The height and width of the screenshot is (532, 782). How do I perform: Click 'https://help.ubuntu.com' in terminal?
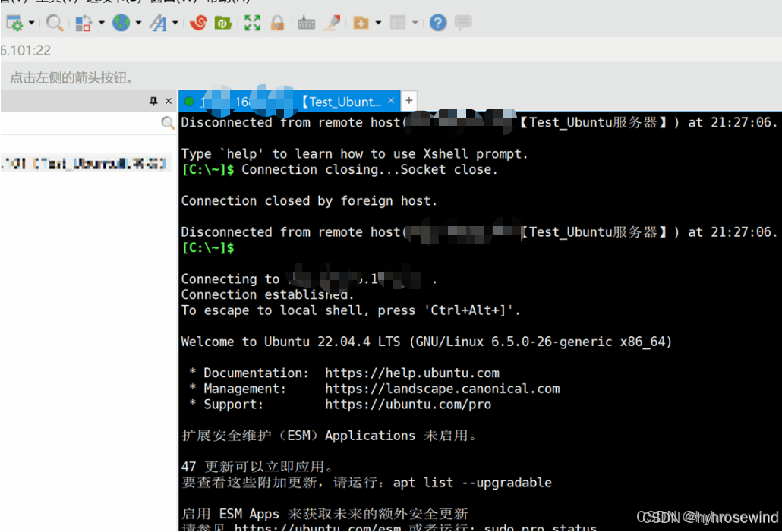point(412,373)
